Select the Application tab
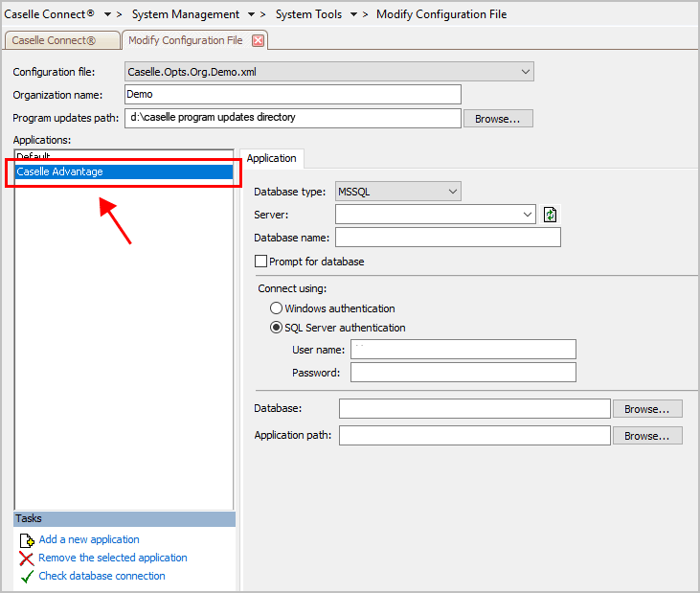Screen dimensions: 700x593 click(271, 158)
